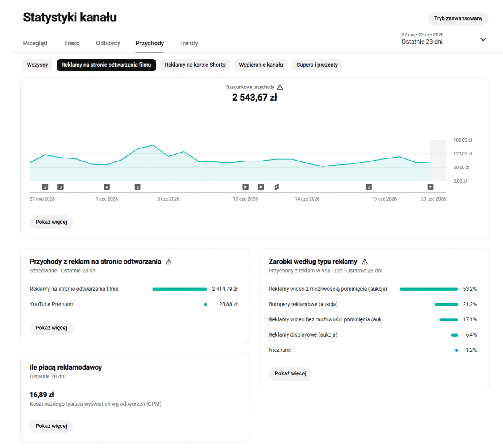The image size is (503, 448).
Task: Select the Wspieranie kanału filter chip
Action: click(x=261, y=65)
